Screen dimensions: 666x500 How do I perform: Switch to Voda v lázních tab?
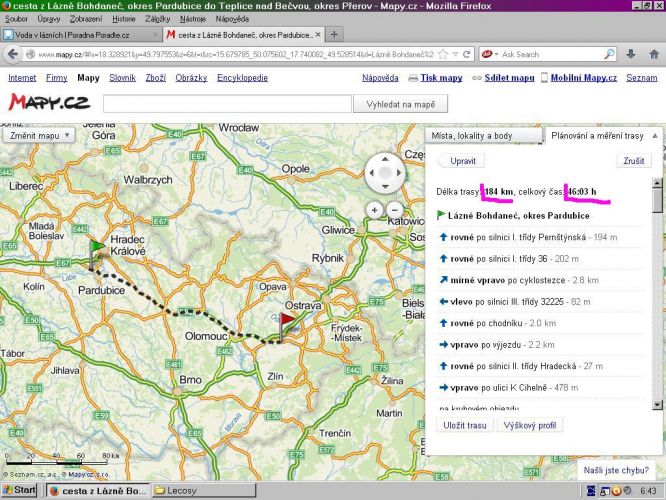81,35
